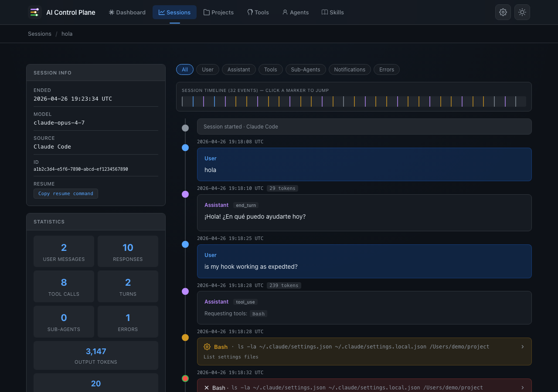Select the All event filter chip
The image size is (558, 392).
pos(185,70)
